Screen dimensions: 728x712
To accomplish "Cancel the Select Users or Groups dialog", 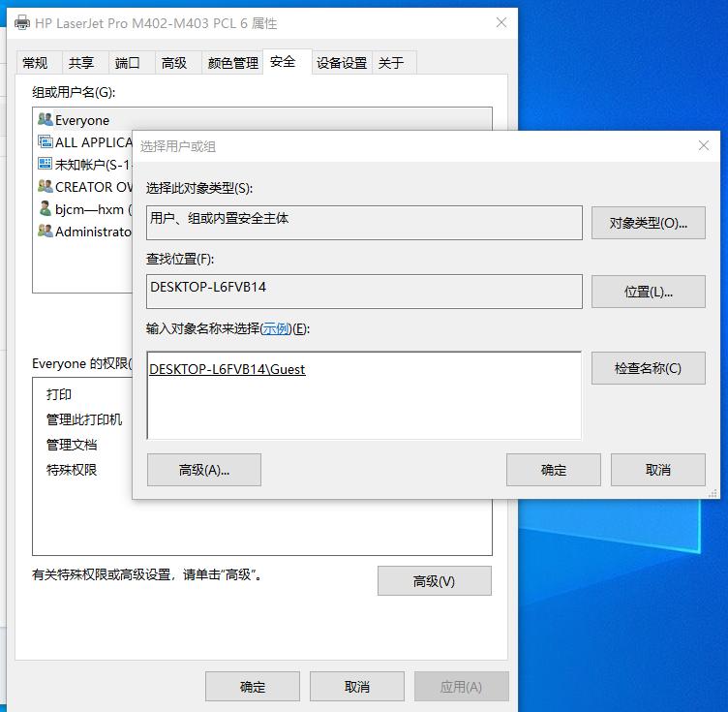I will (x=658, y=470).
